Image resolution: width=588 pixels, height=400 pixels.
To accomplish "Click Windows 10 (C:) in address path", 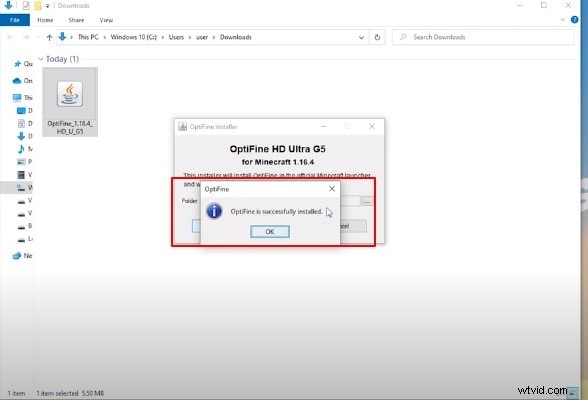I will click(134, 37).
